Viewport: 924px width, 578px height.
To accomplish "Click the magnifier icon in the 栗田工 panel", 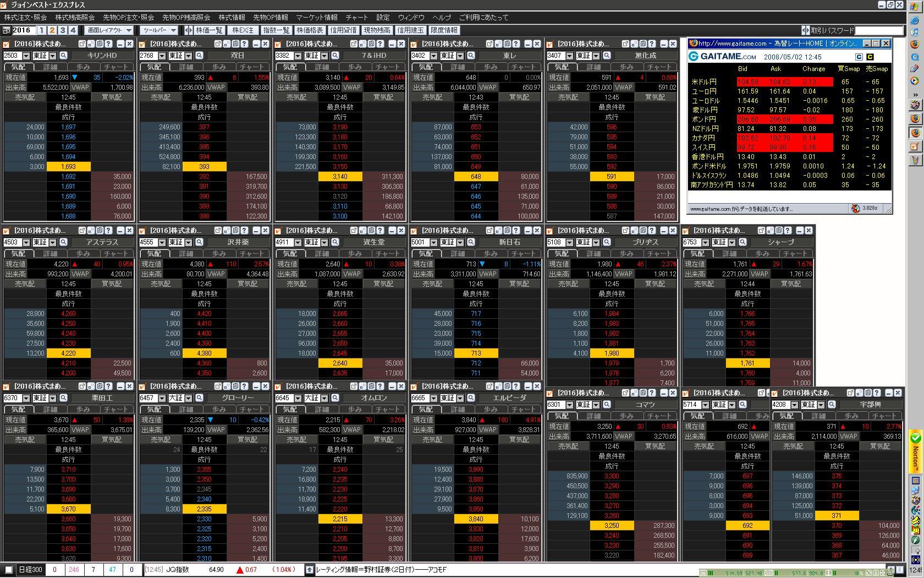I will point(63,398).
